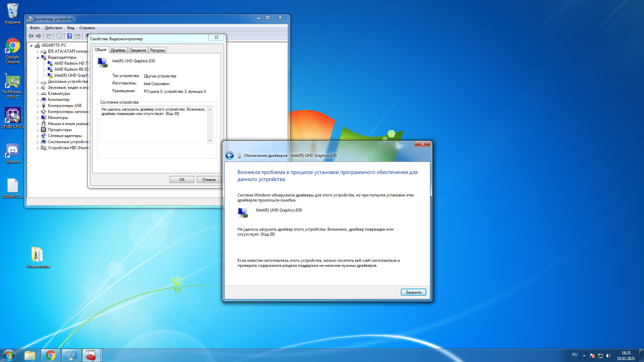644x362 pixels.
Task: Click the blue Help question mark toolbar icon
Action: pyautogui.click(x=69, y=36)
